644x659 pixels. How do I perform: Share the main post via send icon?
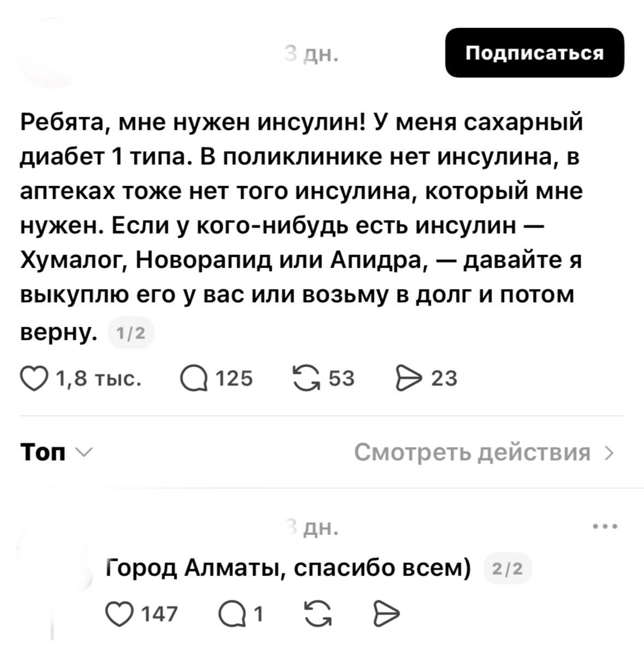pyautogui.click(x=408, y=378)
